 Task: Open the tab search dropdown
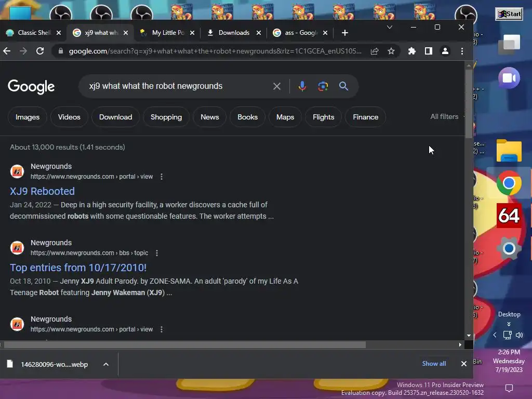tap(390, 27)
